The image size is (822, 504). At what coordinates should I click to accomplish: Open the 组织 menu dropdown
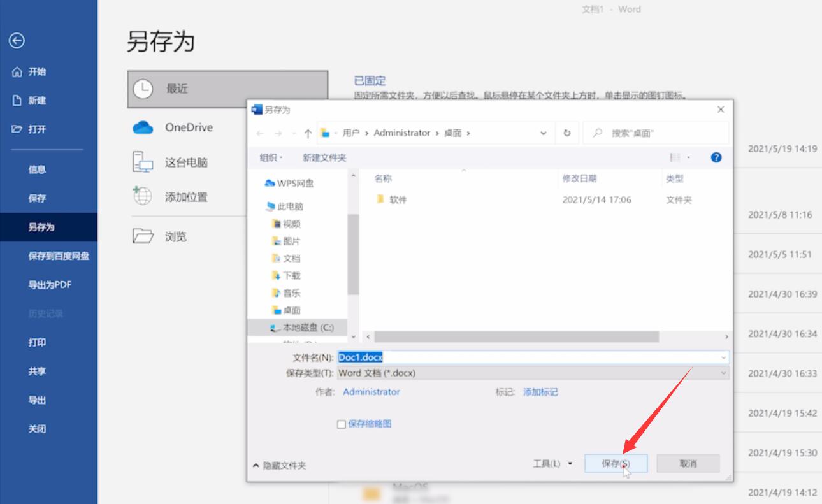271,157
